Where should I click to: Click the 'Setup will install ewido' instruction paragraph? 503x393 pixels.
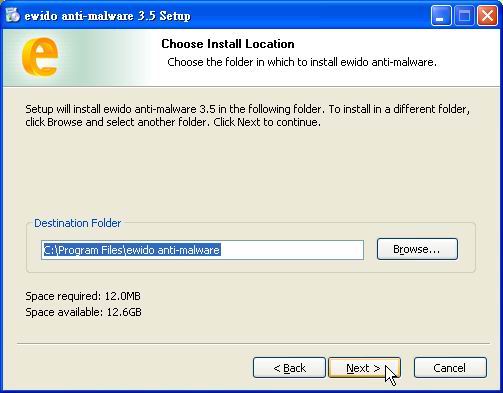pyautogui.click(x=247, y=115)
